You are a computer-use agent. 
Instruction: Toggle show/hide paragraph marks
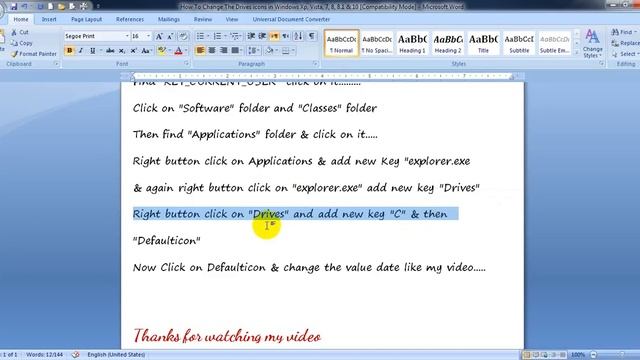[x=312, y=36]
